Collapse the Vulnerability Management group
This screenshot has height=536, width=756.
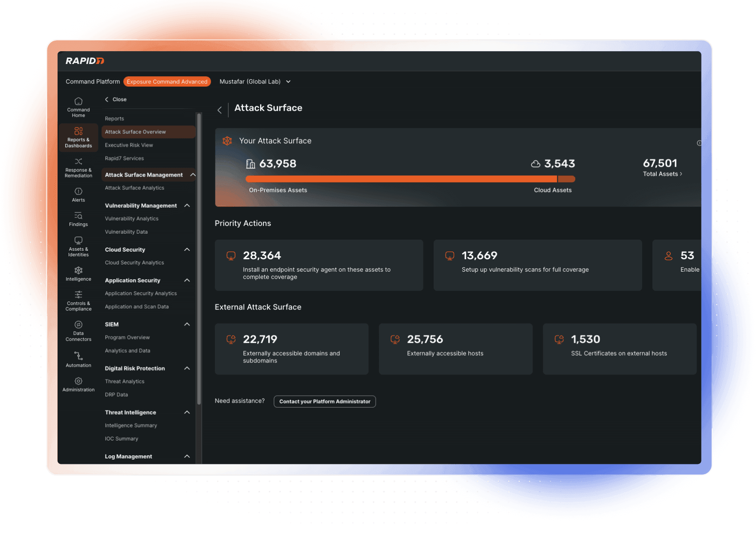[187, 206]
